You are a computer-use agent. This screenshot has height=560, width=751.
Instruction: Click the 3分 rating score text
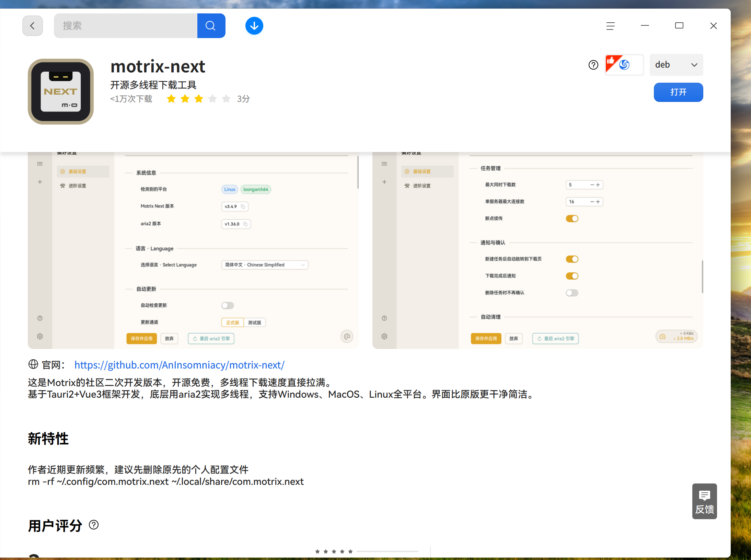coord(243,99)
